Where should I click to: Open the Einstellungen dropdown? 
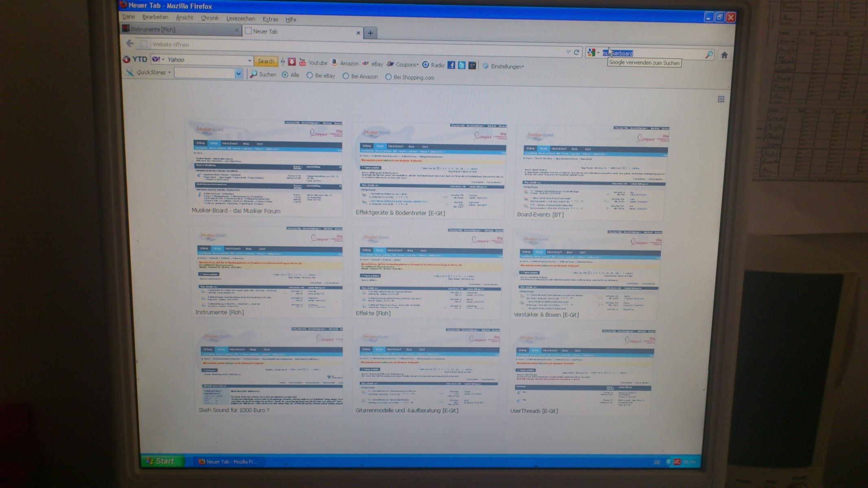click(503, 66)
